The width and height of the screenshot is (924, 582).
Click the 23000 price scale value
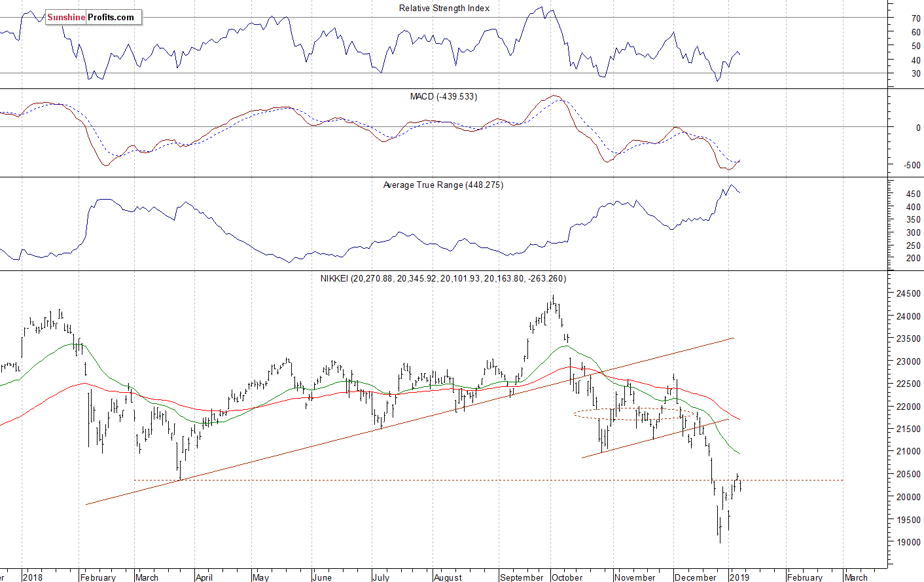point(908,361)
